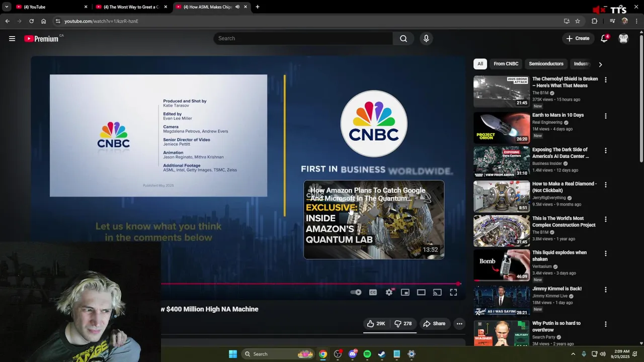Image resolution: width=644 pixels, height=362 pixels.
Task: Open Chrome extensions puzzle icon
Action: point(595,21)
